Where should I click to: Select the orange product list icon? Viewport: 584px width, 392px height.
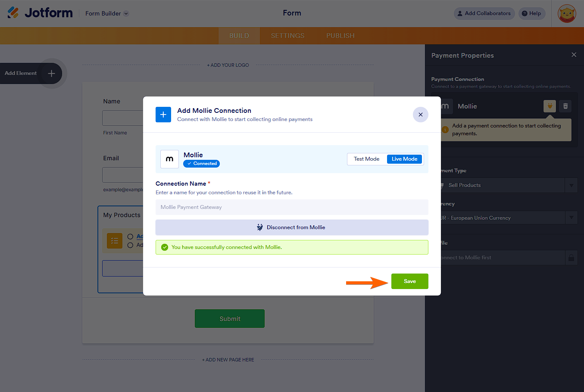coord(115,241)
